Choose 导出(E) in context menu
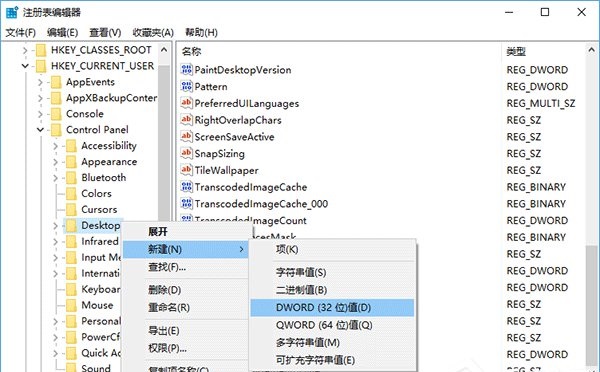Screen dimensions: 600x372 point(186,331)
